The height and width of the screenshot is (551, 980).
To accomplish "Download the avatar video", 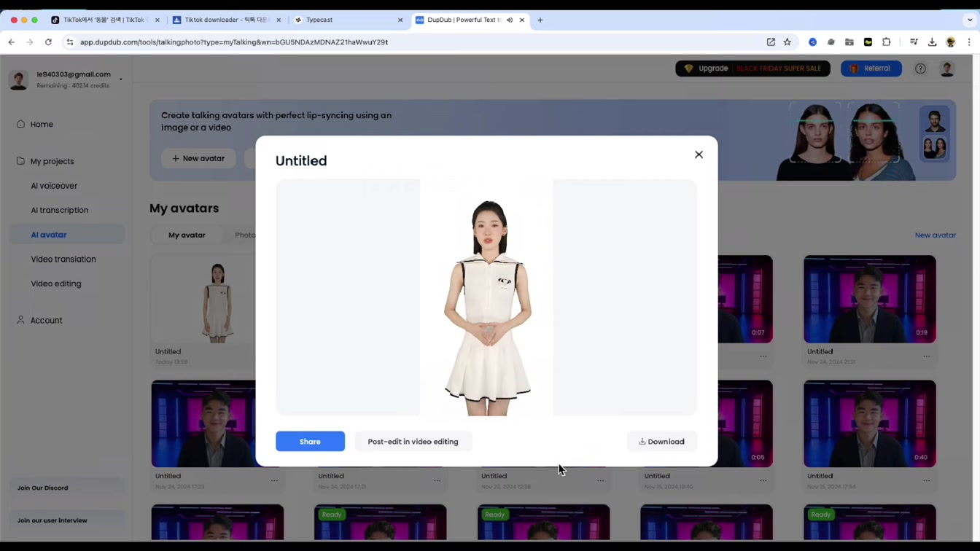I will pos(661,442).
